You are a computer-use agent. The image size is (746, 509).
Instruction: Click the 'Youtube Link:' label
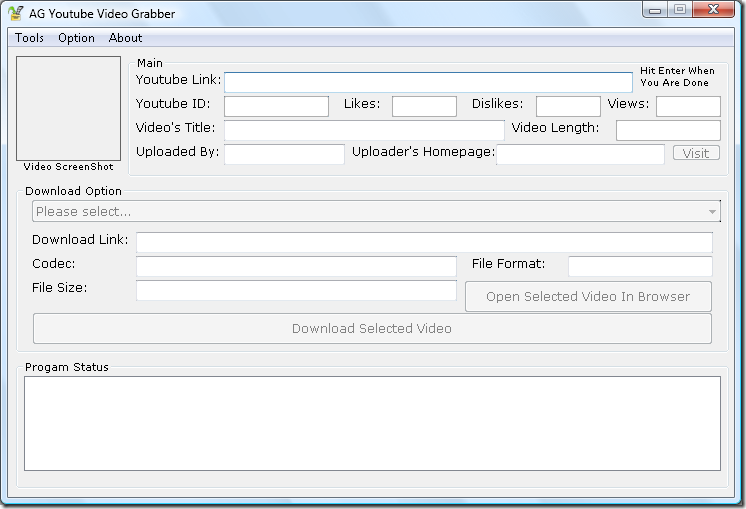click(x=178, y=80)
